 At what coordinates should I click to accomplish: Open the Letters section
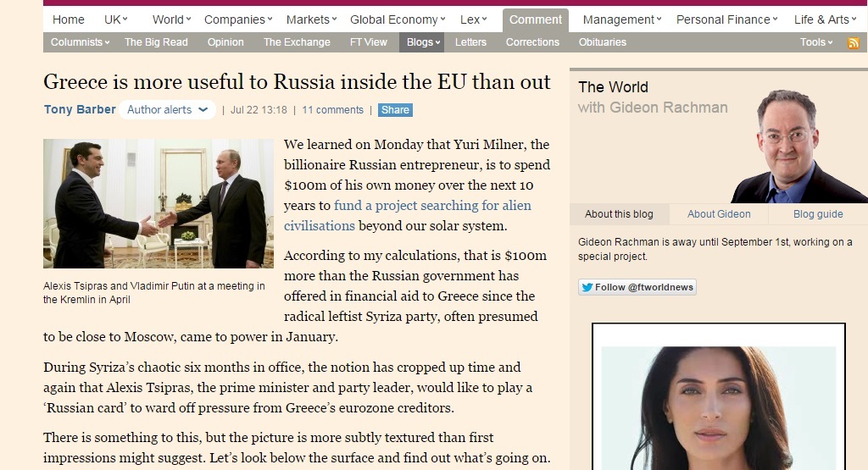point(470,42)
